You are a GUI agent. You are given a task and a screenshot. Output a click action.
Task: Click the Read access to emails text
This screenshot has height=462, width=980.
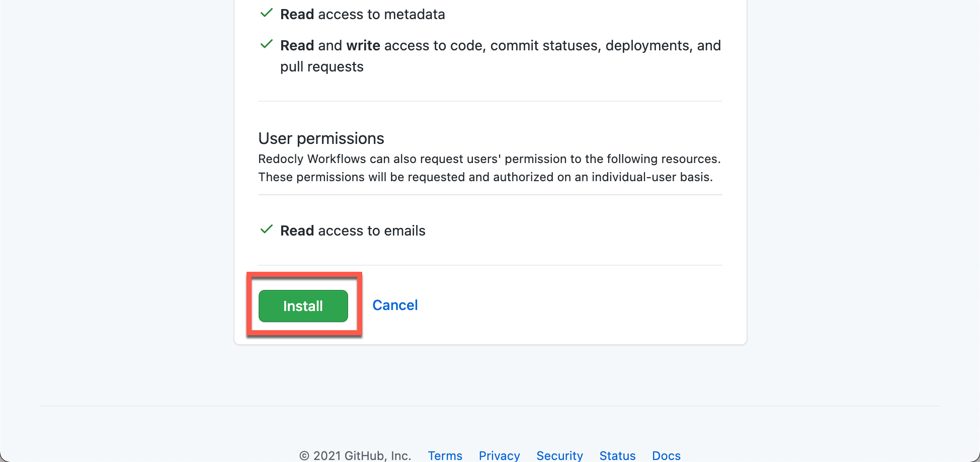point(353,230)
